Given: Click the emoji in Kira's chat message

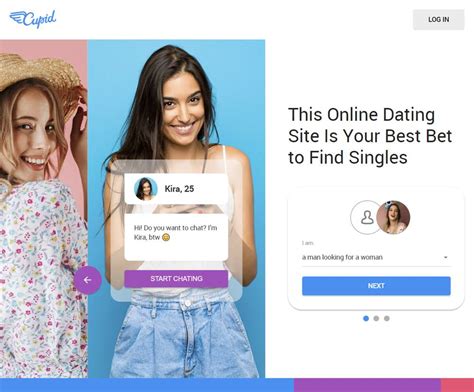Looking at the screenshot, I should (166, 237).
